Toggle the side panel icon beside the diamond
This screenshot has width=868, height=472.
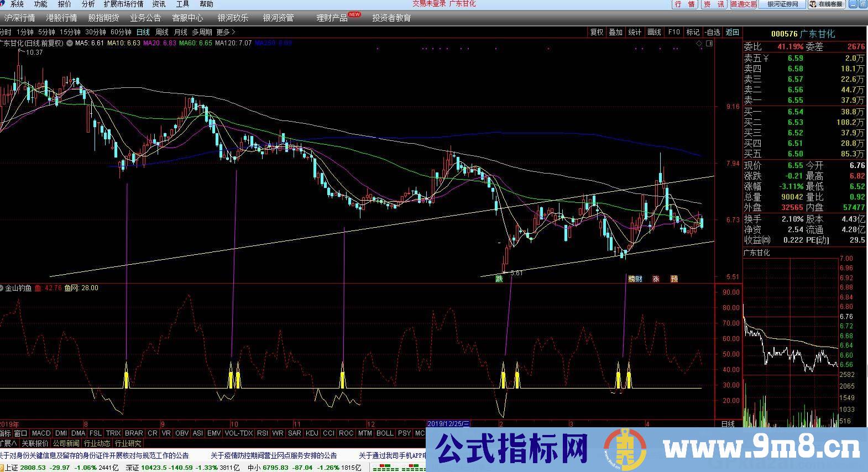(x=709, y=43)
